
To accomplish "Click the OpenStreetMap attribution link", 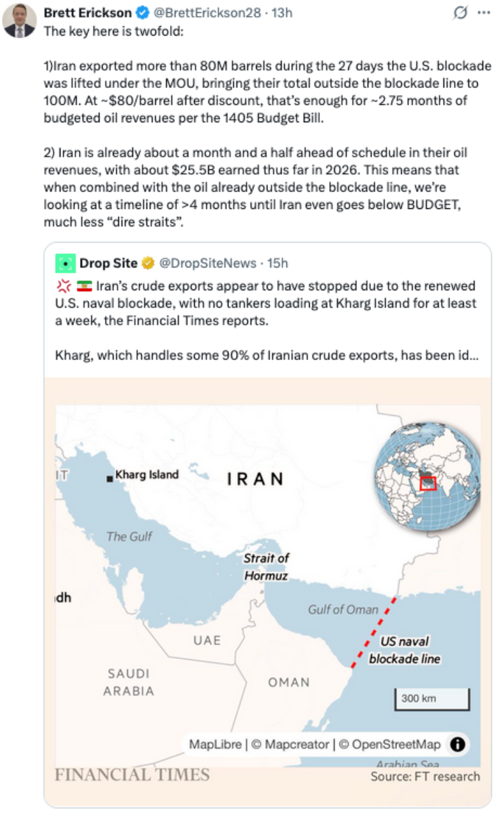I will [390, 744].
